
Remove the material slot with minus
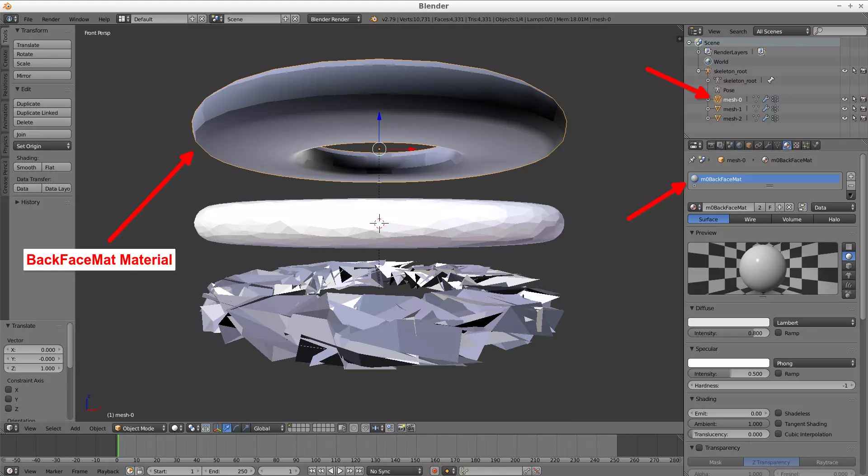(x=851, y=186)
